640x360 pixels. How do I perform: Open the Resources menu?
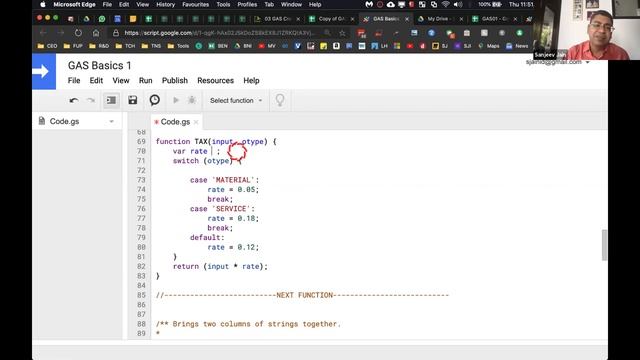coord(216,81)
